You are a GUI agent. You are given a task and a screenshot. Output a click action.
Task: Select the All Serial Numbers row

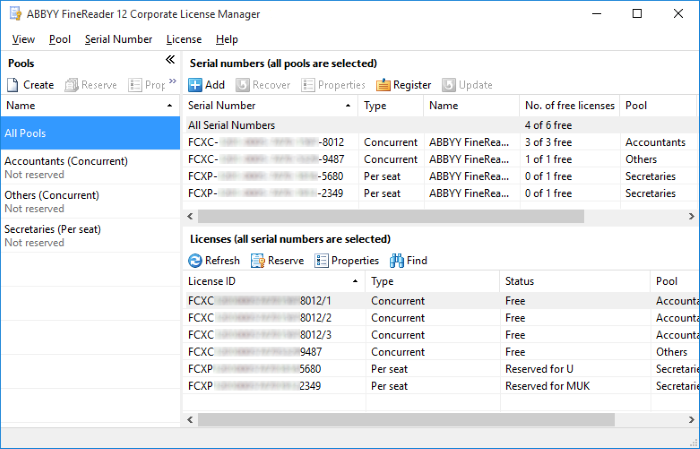[440, 125]
